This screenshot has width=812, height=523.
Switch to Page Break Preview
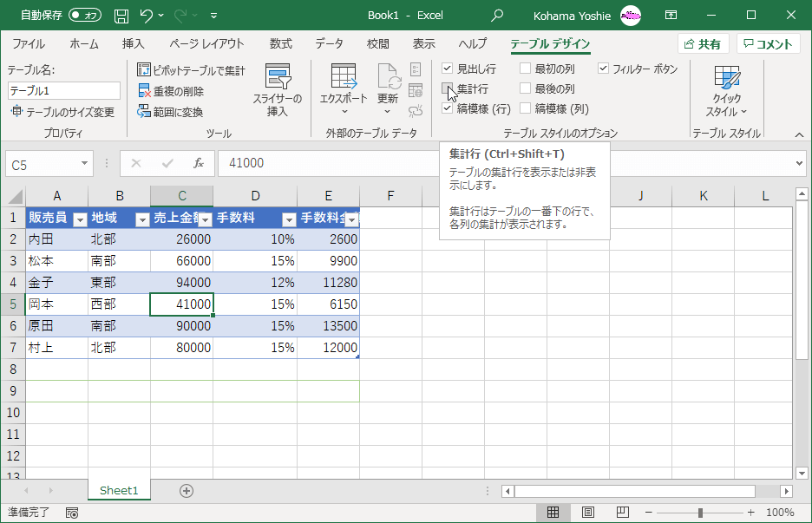click(623, 512)
